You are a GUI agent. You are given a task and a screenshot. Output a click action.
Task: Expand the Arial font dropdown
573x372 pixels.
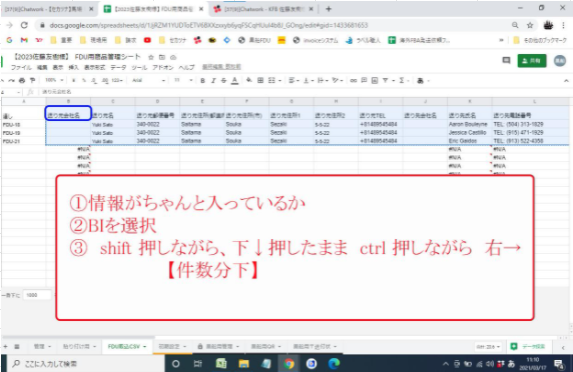click(149, 80)
